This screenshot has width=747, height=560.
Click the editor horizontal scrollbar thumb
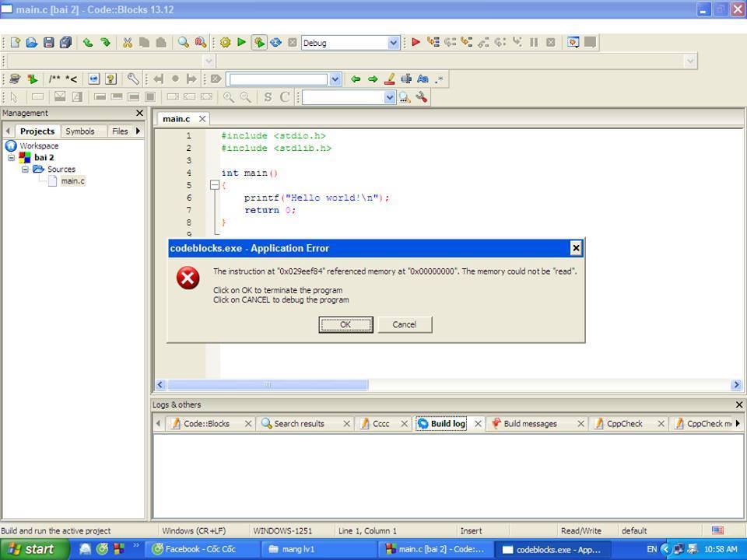268,385
